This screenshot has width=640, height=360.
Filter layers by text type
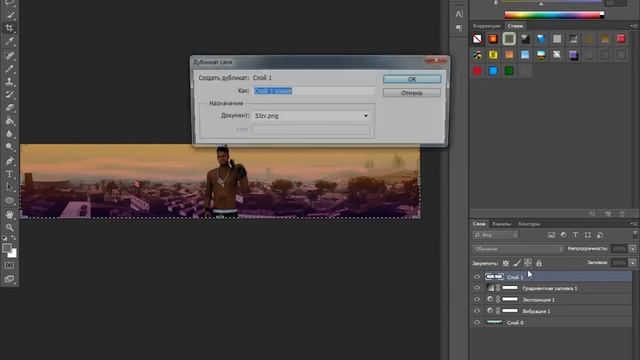pos(576,235)
